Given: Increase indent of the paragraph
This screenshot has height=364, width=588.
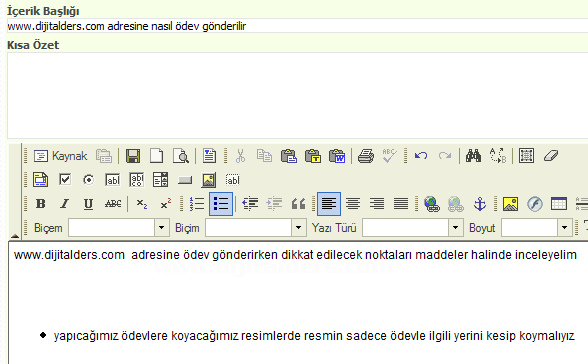Looking at the screenshot, I should 274,204.
